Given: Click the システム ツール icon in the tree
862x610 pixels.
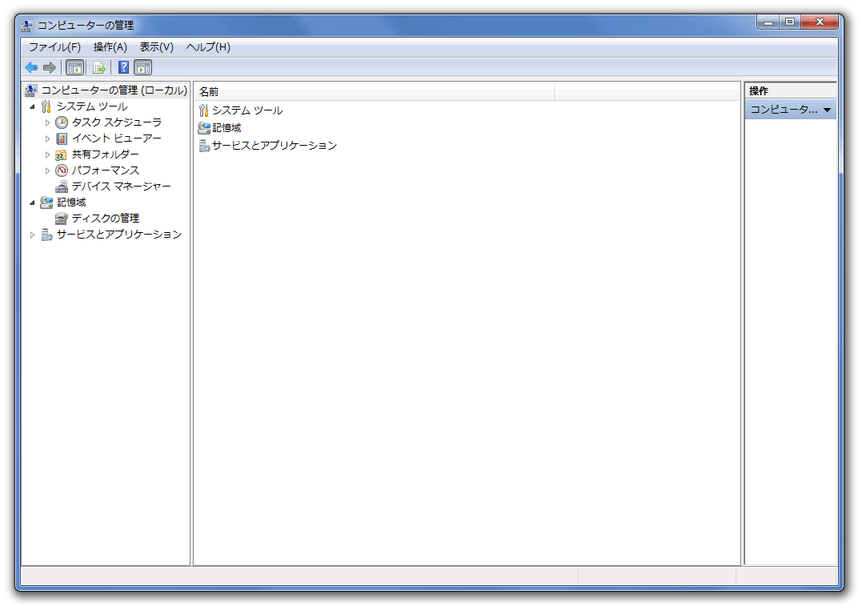Looking at the screenshot, I should click(46, 107).
